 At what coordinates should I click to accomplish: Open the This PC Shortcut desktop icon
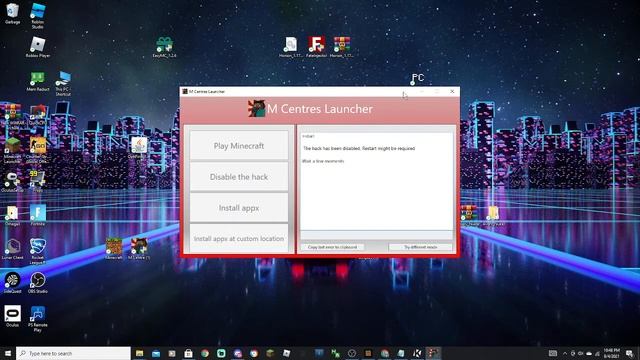(x=63, y=83)
